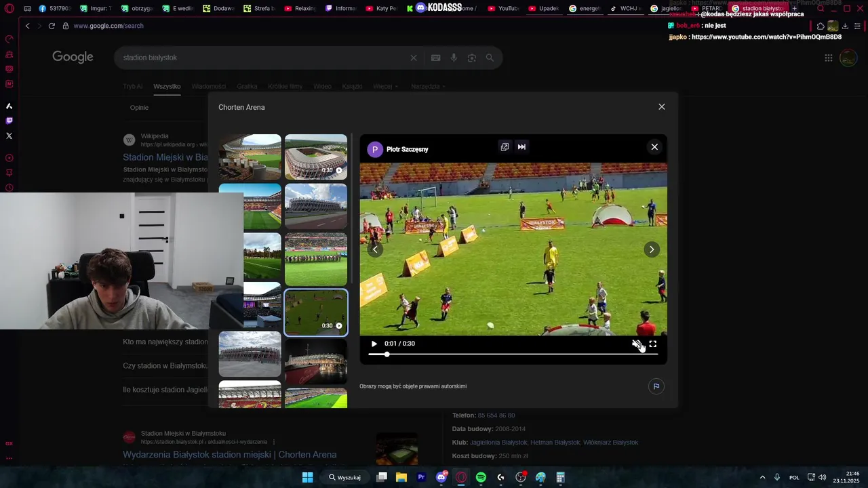This screenshot has height=488, width=868.
Task: Seek along the video progress bar
Action: point(513,354)
